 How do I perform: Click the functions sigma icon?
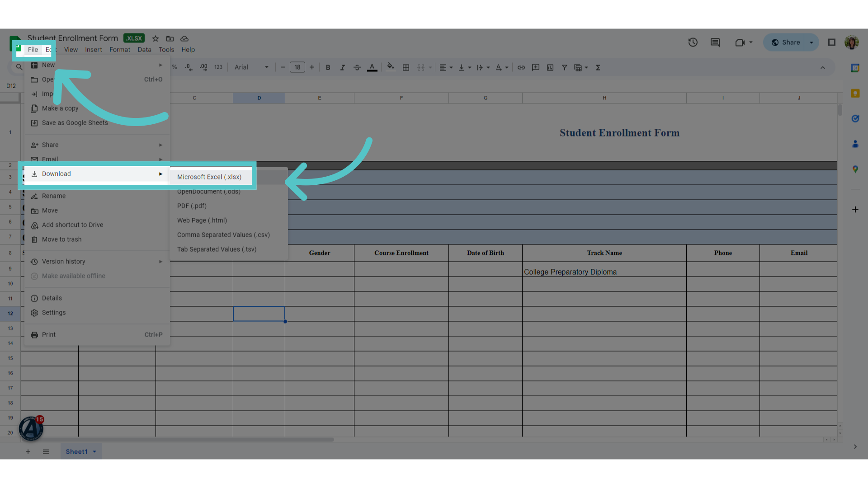598,68
